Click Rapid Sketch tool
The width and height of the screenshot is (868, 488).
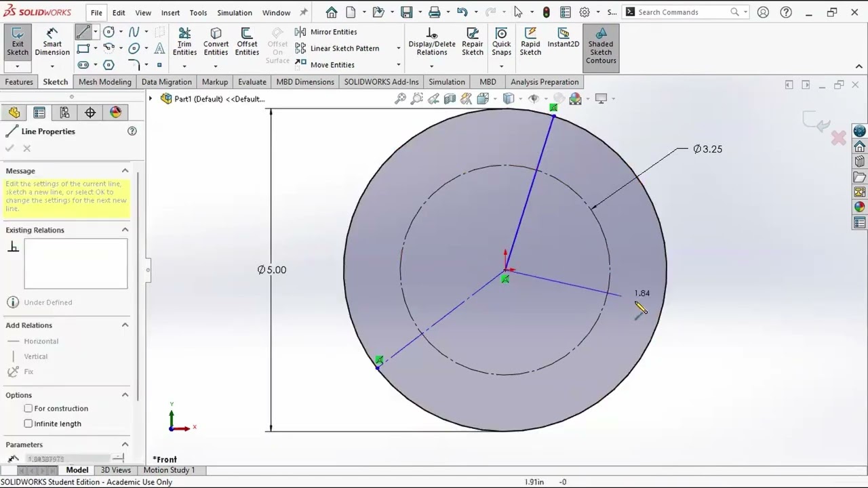(530, 42)
